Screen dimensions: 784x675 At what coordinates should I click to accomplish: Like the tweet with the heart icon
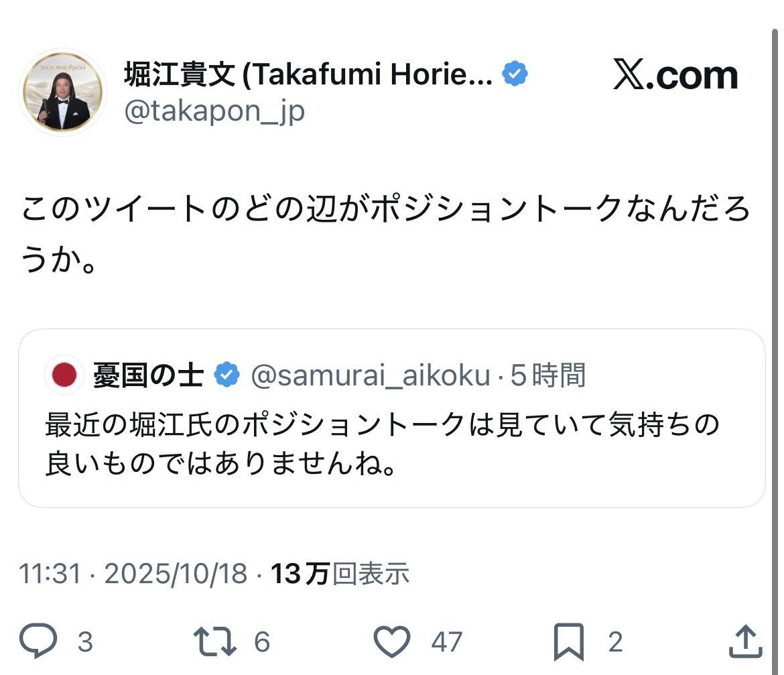[391, 641]
